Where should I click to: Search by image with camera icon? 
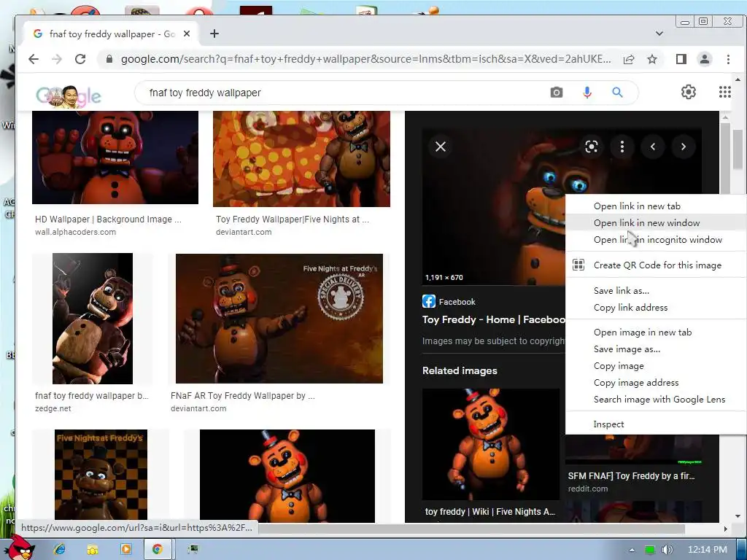tap(557, 93)
